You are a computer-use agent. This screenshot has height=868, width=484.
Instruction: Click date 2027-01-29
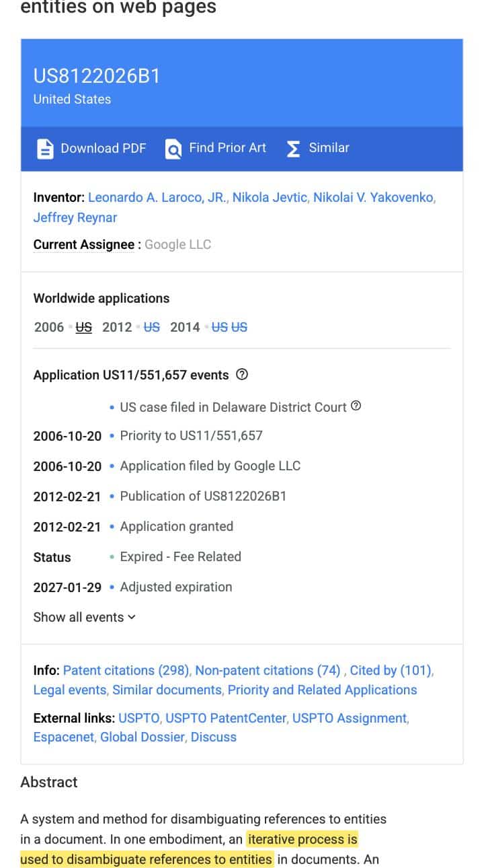(x=67, y=587)
